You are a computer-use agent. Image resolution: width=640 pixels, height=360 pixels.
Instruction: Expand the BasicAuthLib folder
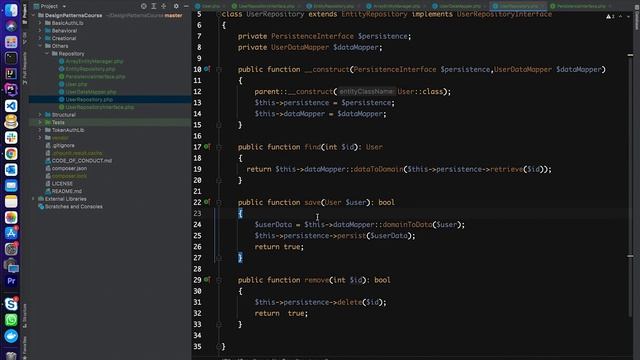point(40,23)
